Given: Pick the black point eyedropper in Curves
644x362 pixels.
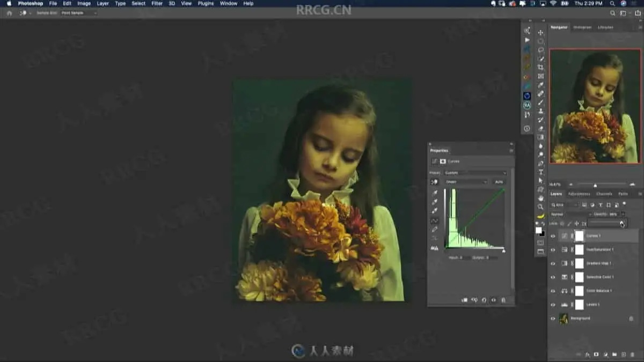Looking at the screenshot, I should (435, 193).
